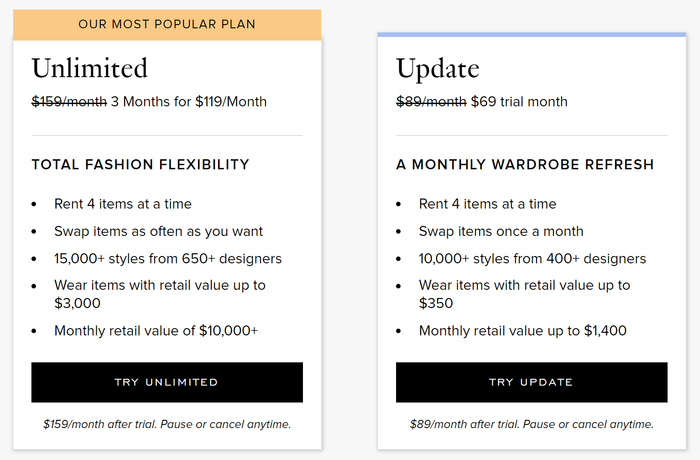Click the Unlimited plan title

(90, 68)
